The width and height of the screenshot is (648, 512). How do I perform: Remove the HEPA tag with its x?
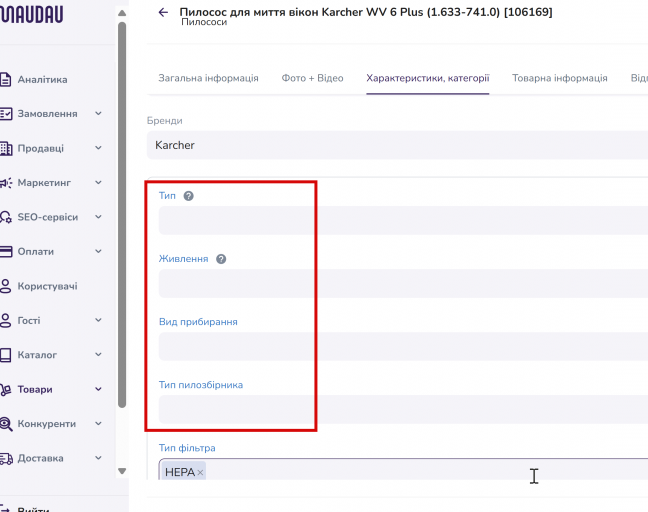tap(200, 472)
